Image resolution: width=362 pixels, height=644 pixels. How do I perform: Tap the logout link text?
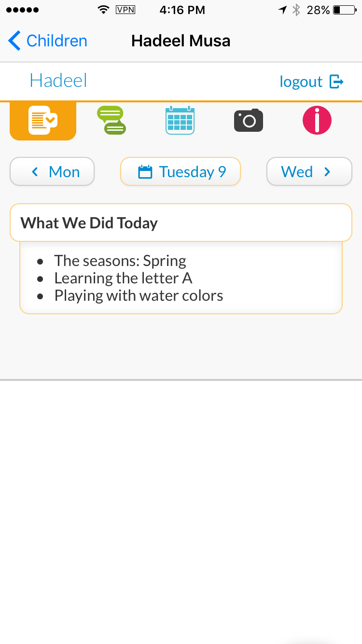pos(301,82)
